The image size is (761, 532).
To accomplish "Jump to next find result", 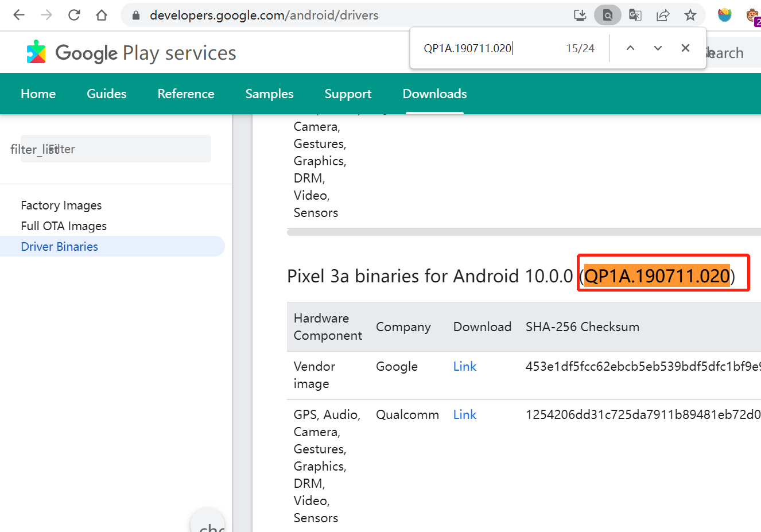I will coord(658,48).
